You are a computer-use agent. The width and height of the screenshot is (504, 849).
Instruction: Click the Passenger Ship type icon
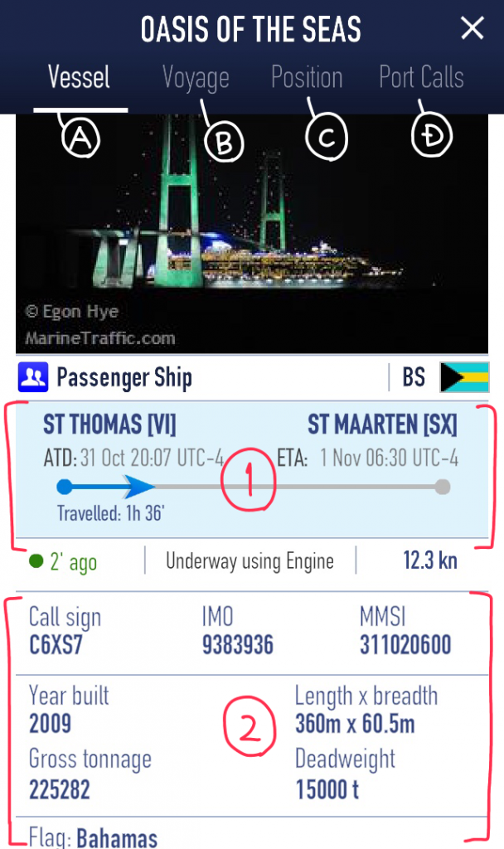tap(33, 377)
